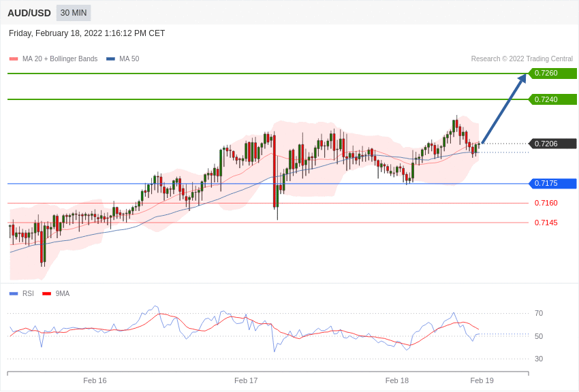The image size is (579, 392).
Task: Click the Feb 18 date axis label
Action: click(x=397, y=380)
